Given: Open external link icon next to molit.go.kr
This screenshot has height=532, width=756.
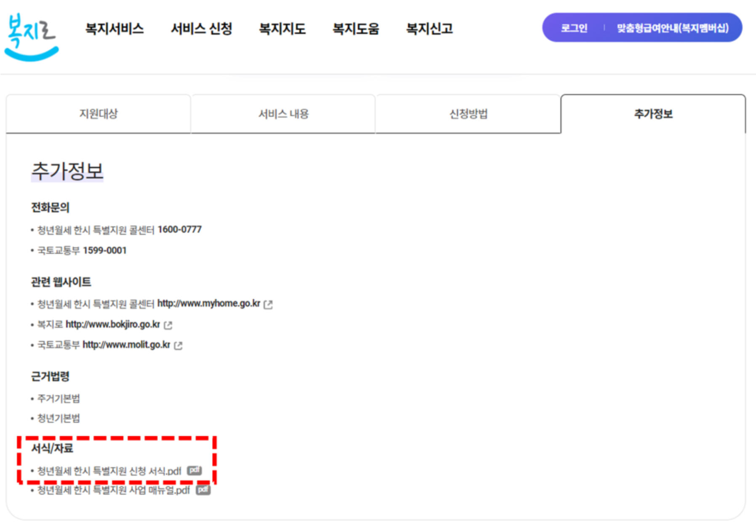Looking at the screenshot, I should pyautogui.click(x=178, y=346).
